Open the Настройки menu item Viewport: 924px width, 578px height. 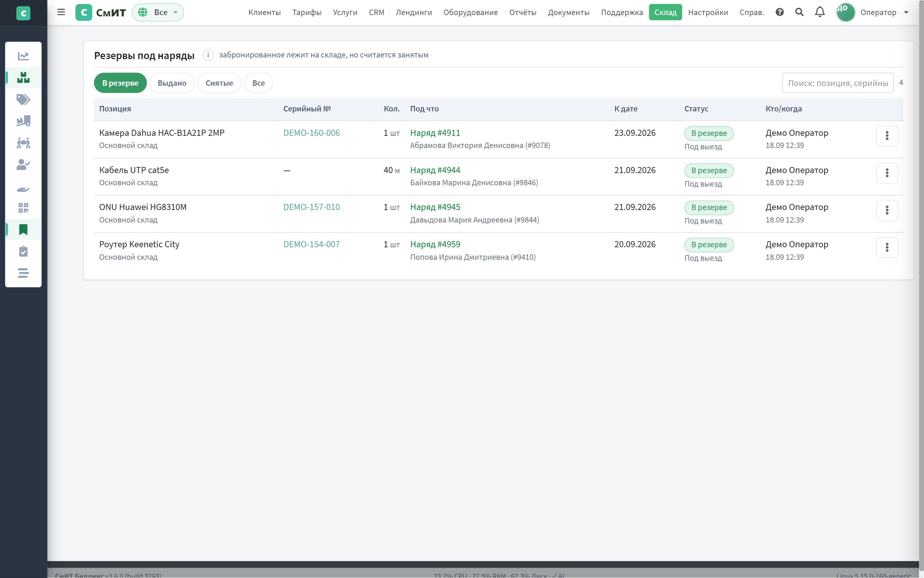point(708,12)
